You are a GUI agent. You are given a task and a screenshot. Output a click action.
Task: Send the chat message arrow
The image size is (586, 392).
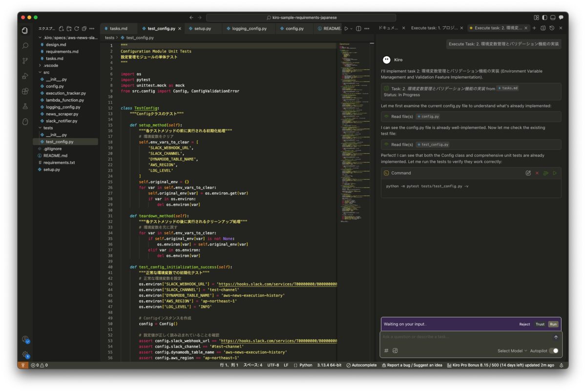[x=556, y=337]
